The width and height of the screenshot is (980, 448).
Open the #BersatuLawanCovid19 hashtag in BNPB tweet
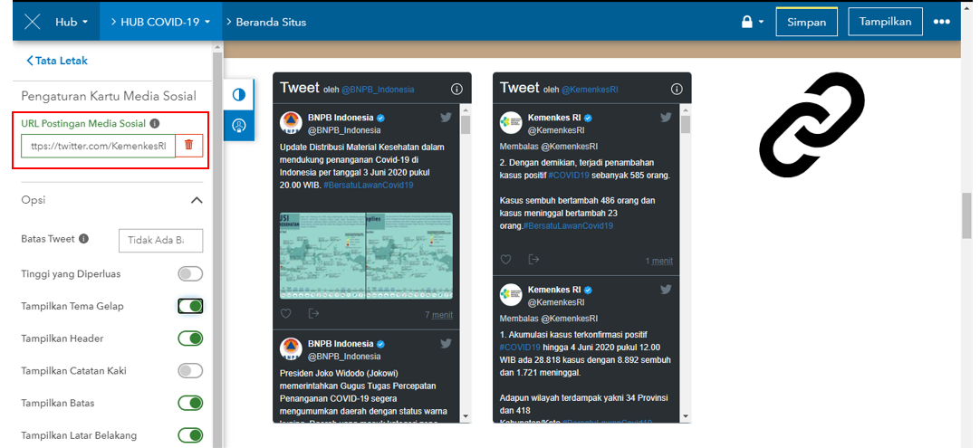(x=369, y=186)
